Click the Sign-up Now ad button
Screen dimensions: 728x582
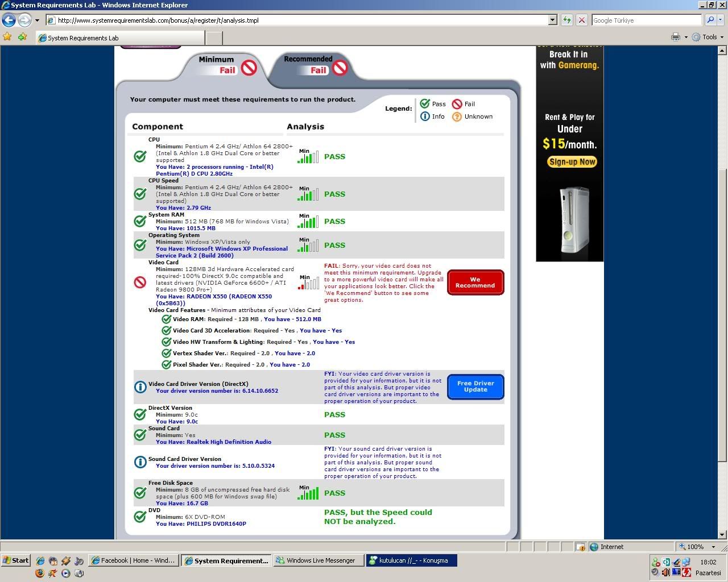point(572,162)
